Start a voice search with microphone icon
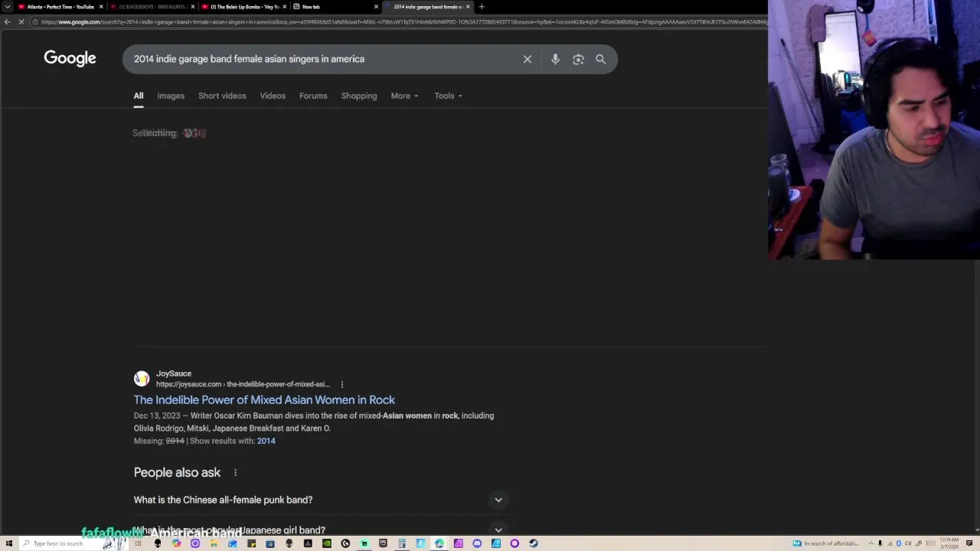The height and width of the screenshot is (551, 980). tap(555, 59)
